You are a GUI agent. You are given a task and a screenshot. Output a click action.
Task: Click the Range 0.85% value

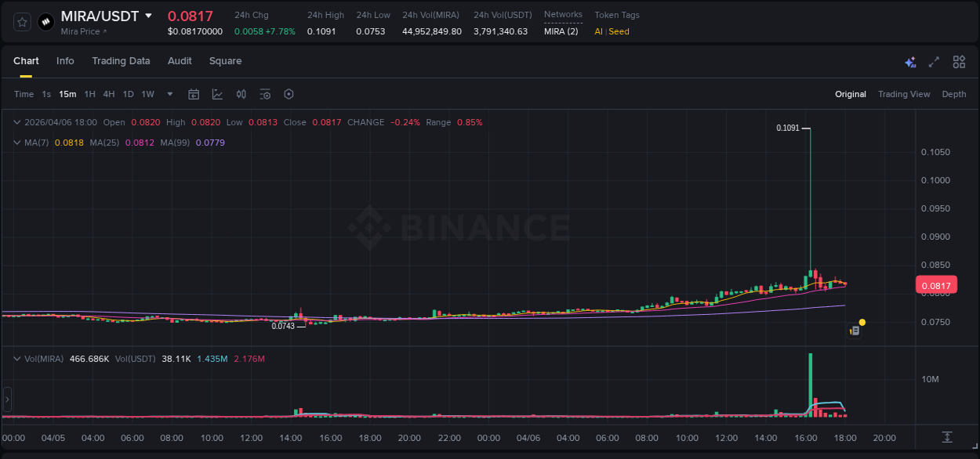pyautogui.click(x=470, y=122)
